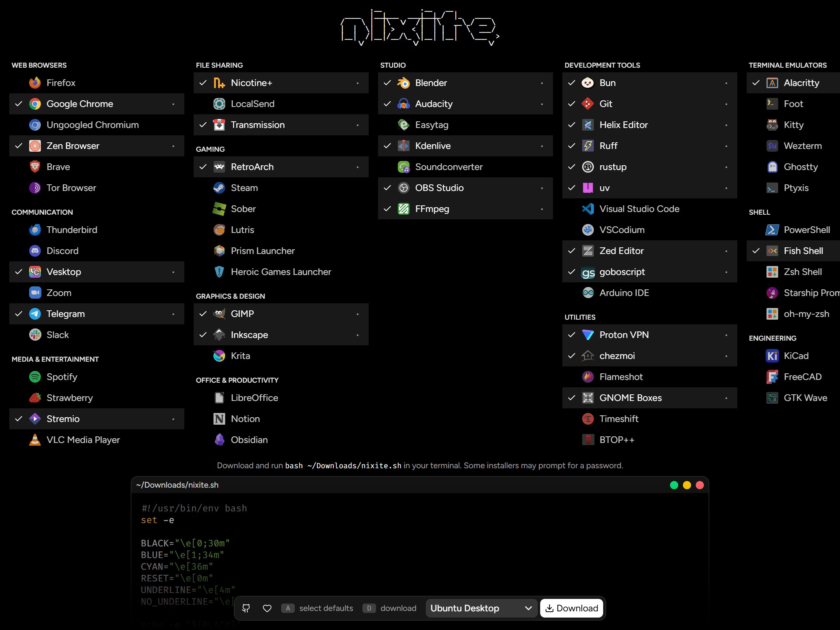Click the Spotify icon
840x630 pixels.
coord(35,377)
